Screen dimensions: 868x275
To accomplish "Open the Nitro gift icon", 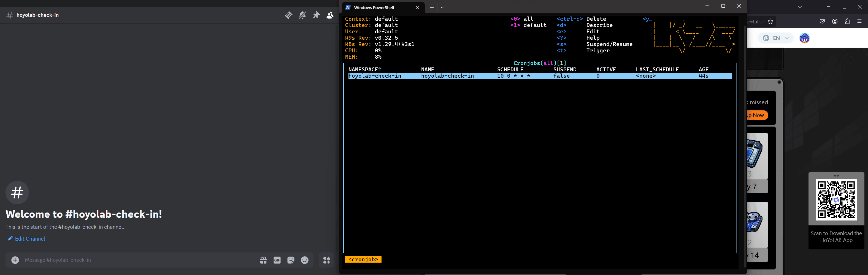I will 263,260.
